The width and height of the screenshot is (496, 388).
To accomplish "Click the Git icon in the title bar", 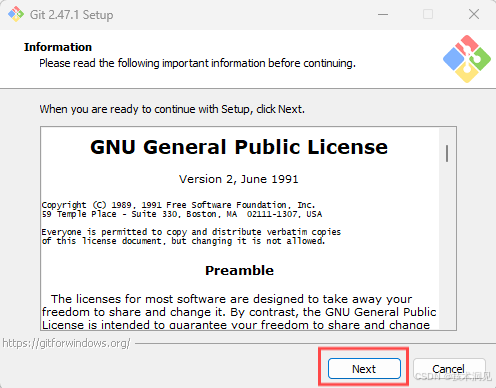I will tap(16, 14).
